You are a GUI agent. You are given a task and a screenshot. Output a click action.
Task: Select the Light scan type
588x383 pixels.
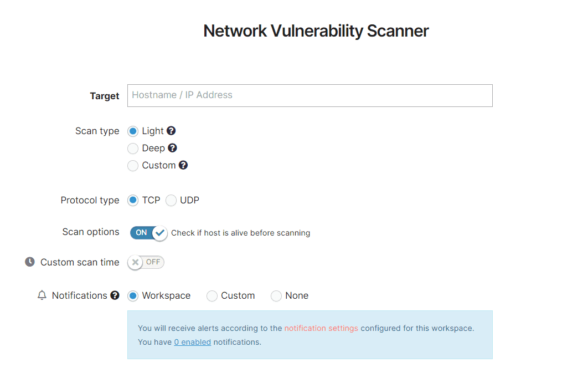[133, 131]
